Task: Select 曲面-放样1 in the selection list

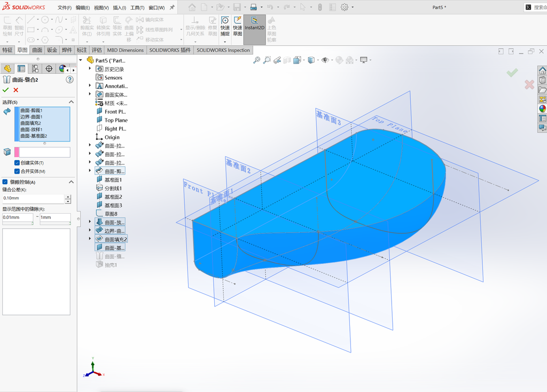Action: [31, 129]
